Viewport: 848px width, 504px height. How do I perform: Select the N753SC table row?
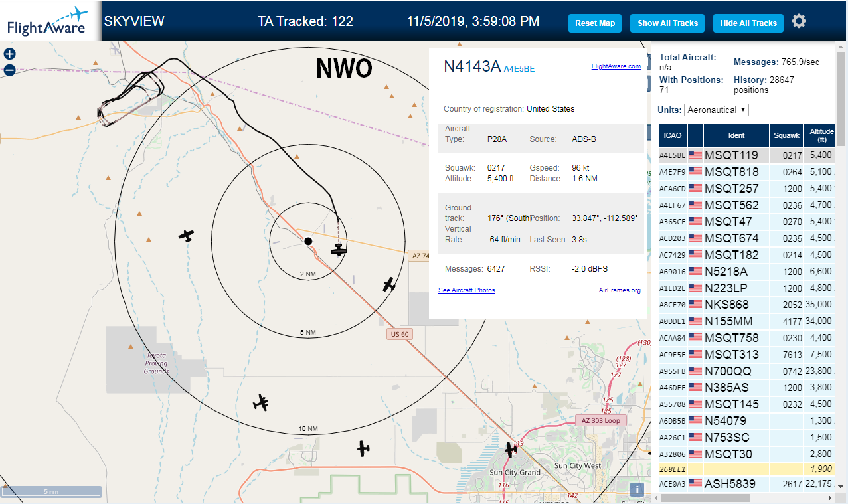(x=746, y=438)
